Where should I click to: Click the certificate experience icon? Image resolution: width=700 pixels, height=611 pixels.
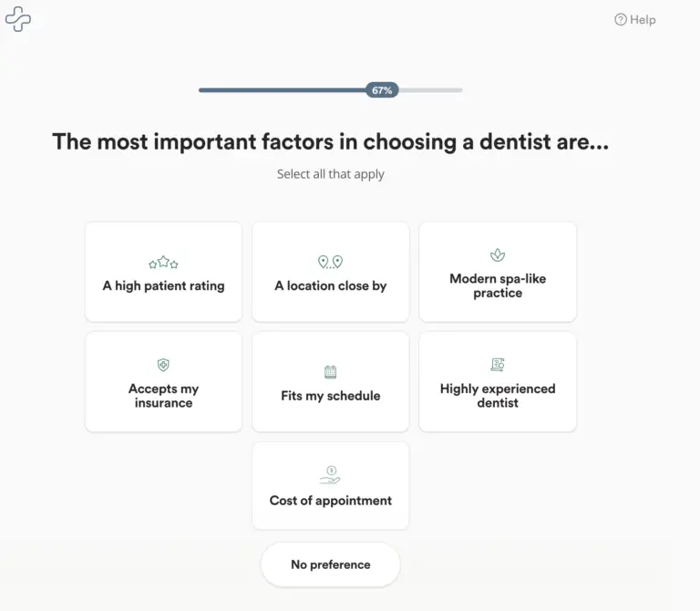click(x=498, y=365)
